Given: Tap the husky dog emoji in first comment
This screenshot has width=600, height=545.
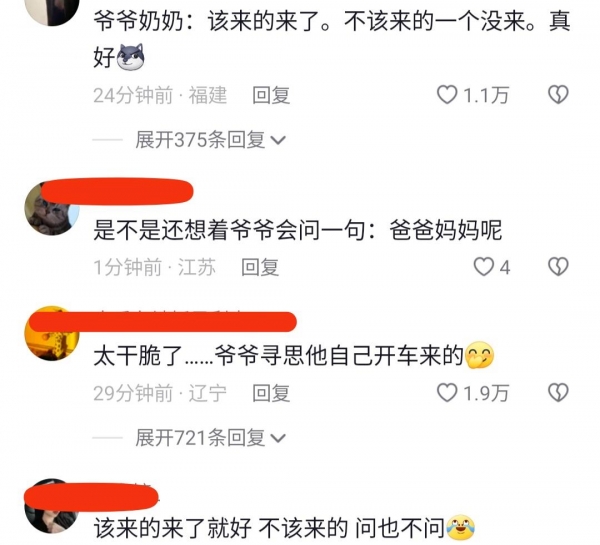Looking at the screenshot, I should (130, 57).
